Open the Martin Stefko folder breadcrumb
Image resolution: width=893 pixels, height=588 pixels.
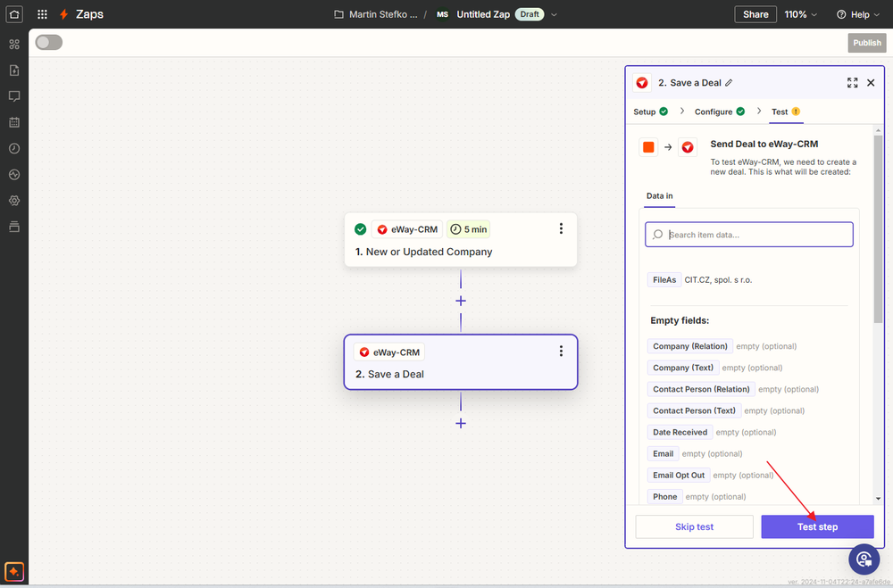pos(383,14)
